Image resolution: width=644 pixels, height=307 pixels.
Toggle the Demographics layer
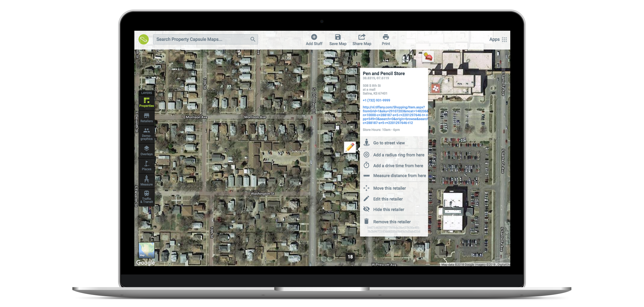click(x=147, y=134)
